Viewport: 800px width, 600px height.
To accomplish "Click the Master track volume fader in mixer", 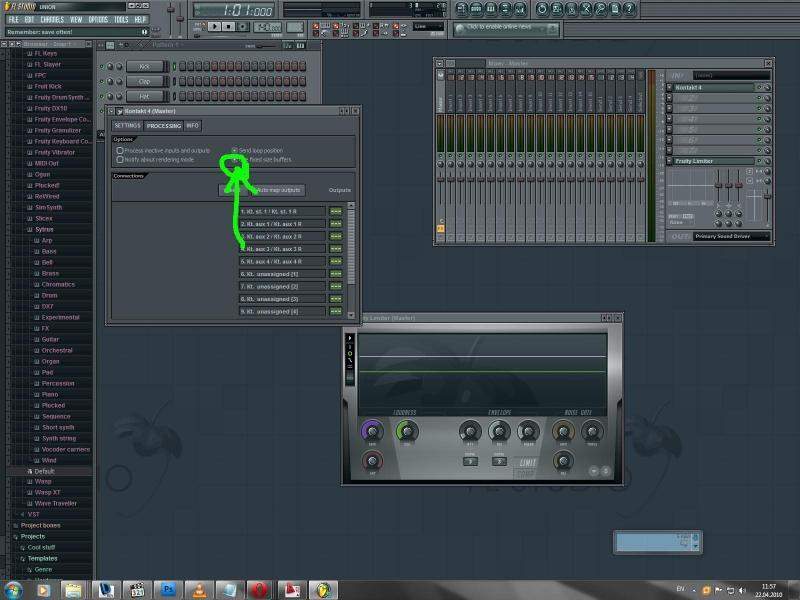I will (441, 180).
